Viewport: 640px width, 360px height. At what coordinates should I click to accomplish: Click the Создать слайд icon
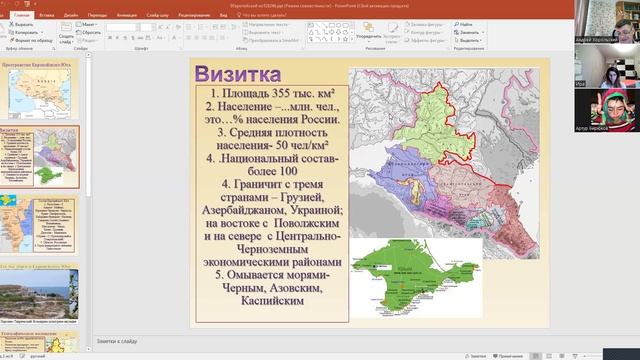point(66,27)
